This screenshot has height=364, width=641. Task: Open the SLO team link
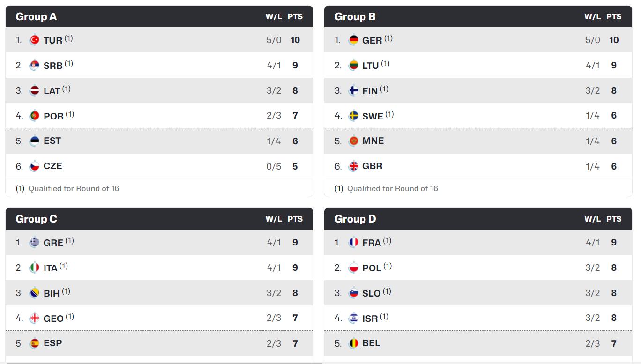point(371,293)
